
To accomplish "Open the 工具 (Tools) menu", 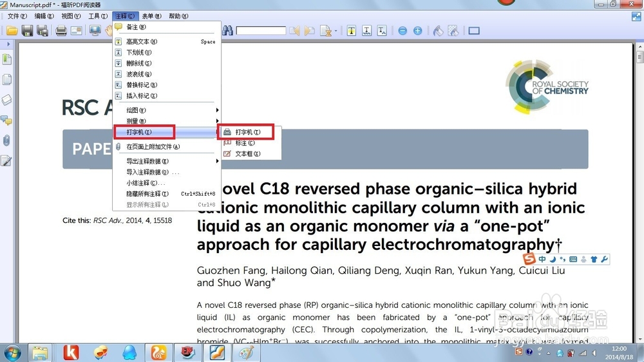I will point(98,16).
